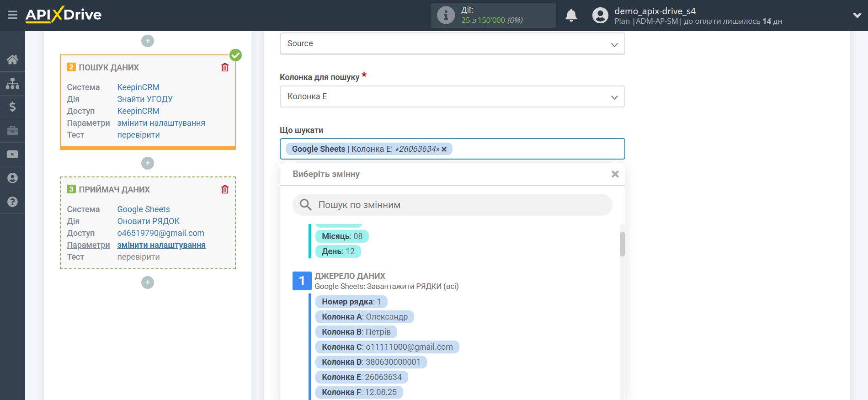Click the ПРИЙМАЧ ДАНИХ block title

click(114, 190)
